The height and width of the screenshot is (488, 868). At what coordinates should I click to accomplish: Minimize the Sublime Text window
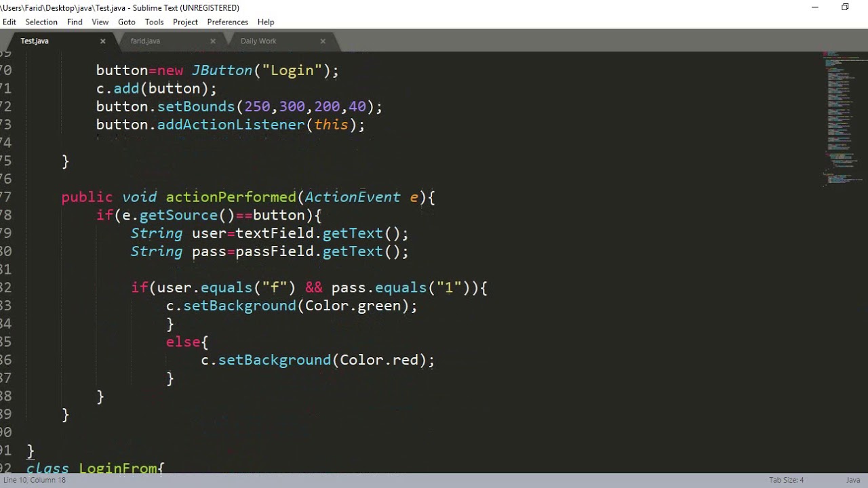tap(815, 7)
